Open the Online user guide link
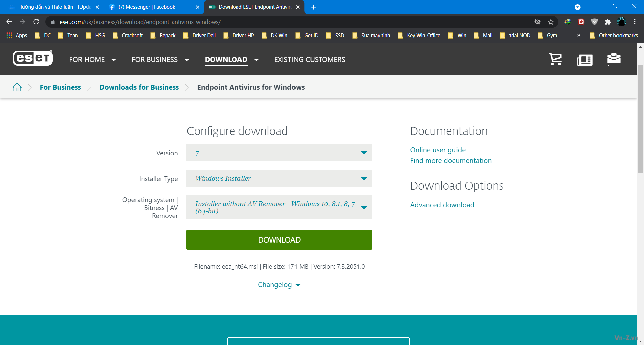Image resolution: width=644 pixels, height=345 pixels. click(437, 150)
